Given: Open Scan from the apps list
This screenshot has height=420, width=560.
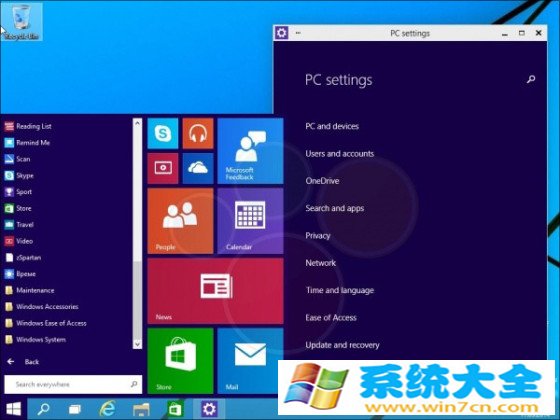Looking at the screenshot, I should pos(18,159).
